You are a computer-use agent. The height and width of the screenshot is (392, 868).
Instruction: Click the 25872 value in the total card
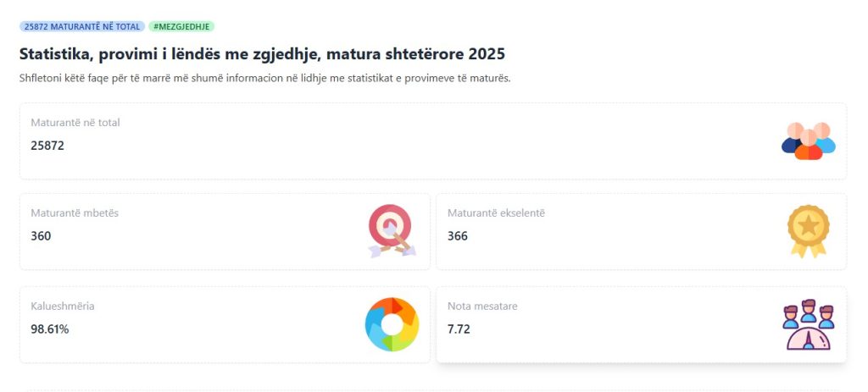[x=47, y=146]
